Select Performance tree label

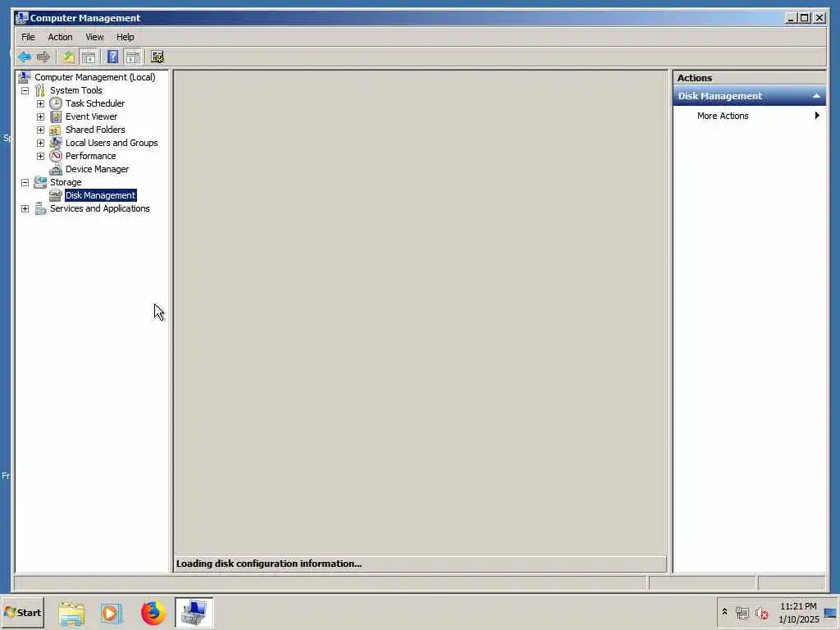click(x=90, y=156)
